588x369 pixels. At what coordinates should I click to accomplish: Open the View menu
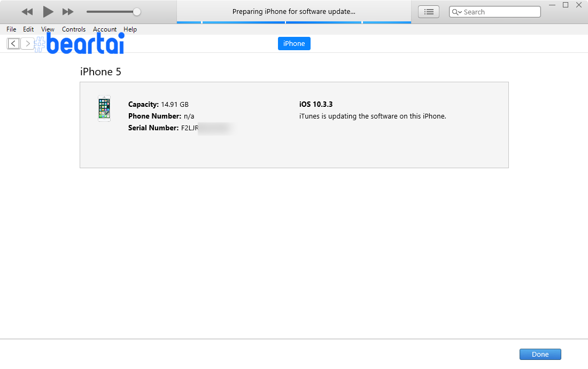(x=48, y=29)
